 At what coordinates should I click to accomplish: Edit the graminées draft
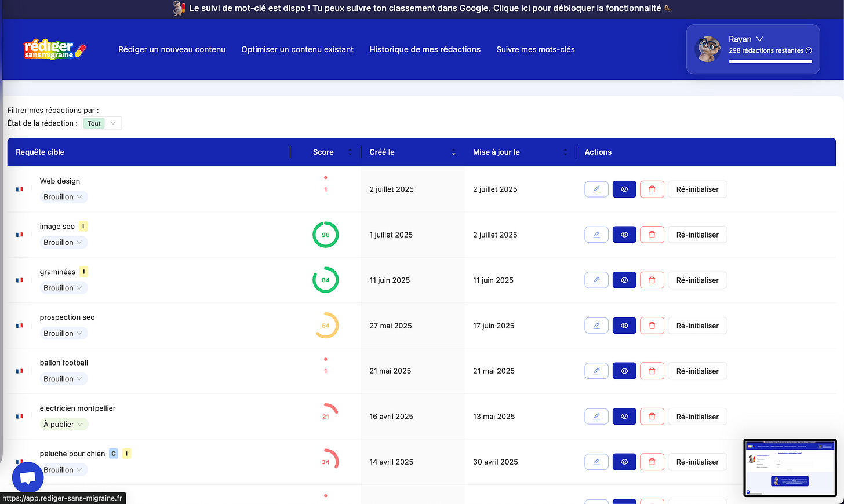596,280
